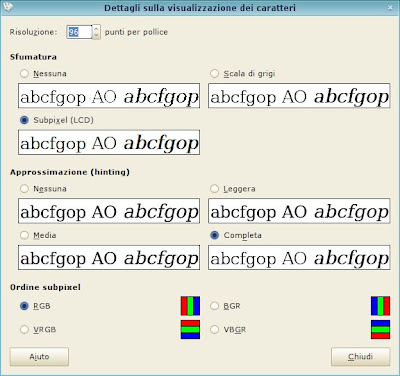Click the dialog title text
This screenshot has width=400, height=376.
pos(200,8)
